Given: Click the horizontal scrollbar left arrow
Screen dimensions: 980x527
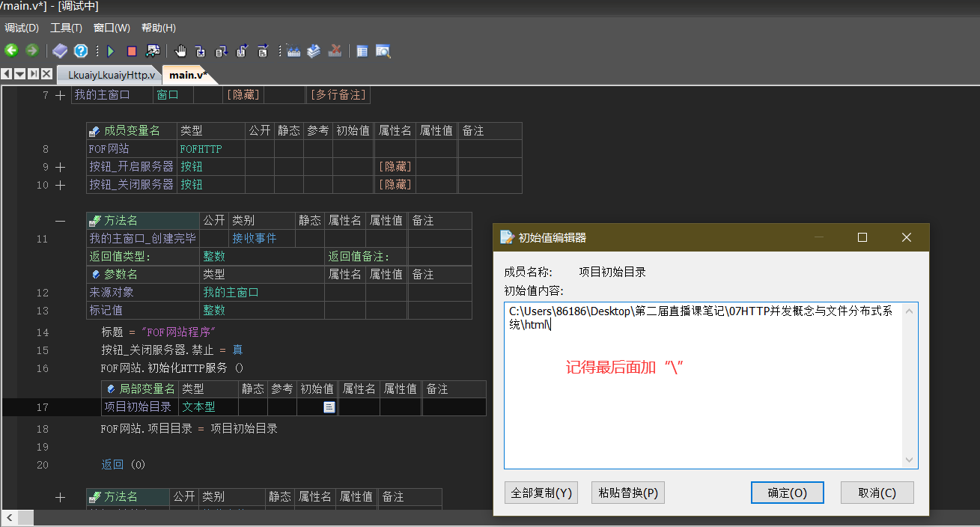Looking at the screenshot, I should (8, 517).
